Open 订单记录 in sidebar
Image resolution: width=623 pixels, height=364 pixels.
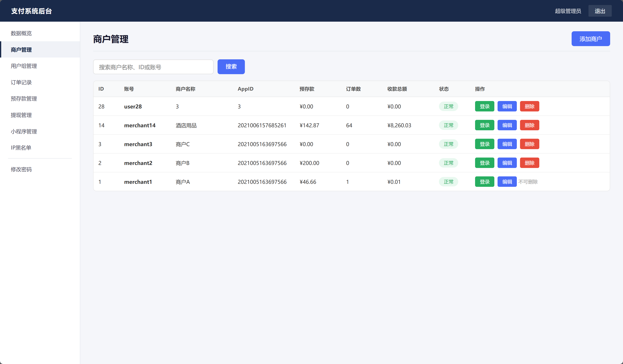pyautogui.click(x=40, y=82)
